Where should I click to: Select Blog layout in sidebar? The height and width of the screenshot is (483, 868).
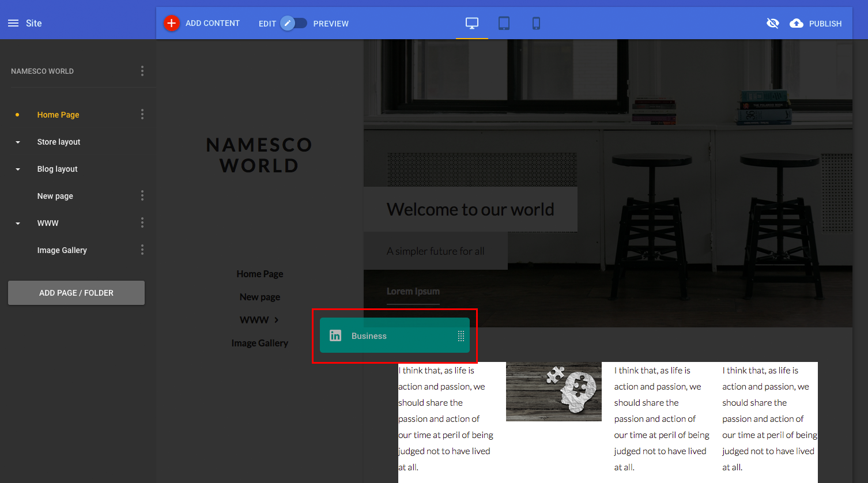[57, 169]
